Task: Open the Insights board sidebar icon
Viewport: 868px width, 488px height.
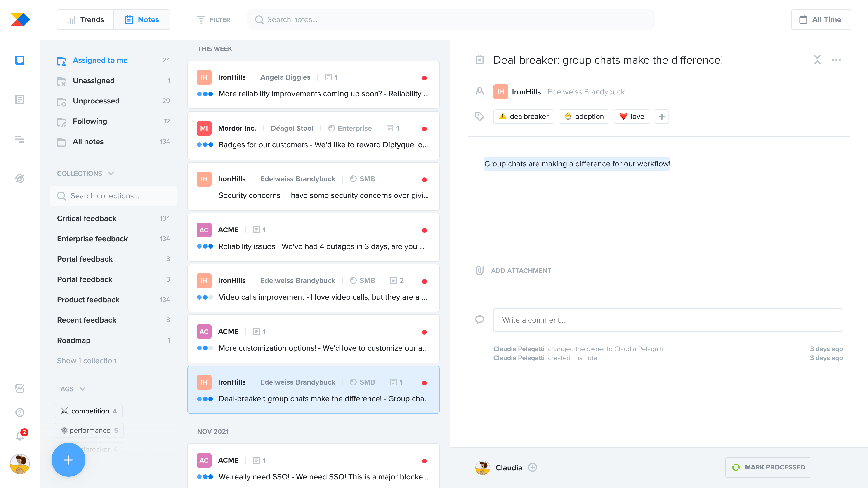Action: (x=20, y=60)
